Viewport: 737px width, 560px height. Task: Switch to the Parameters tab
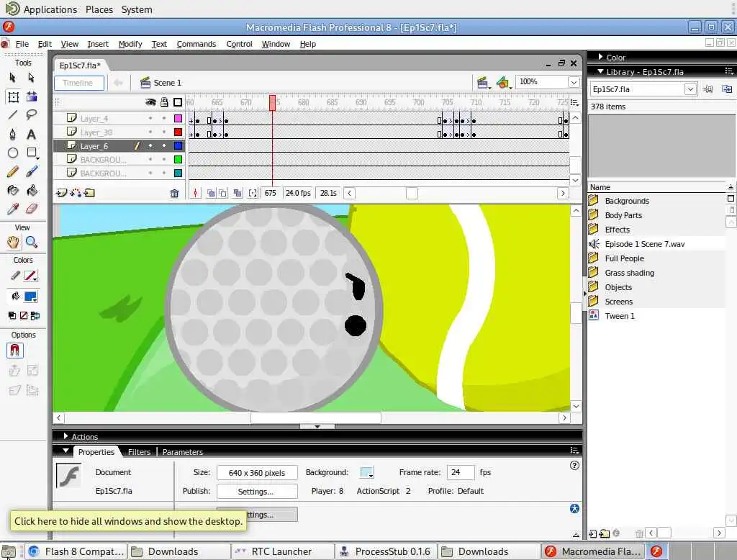[183, 452]
